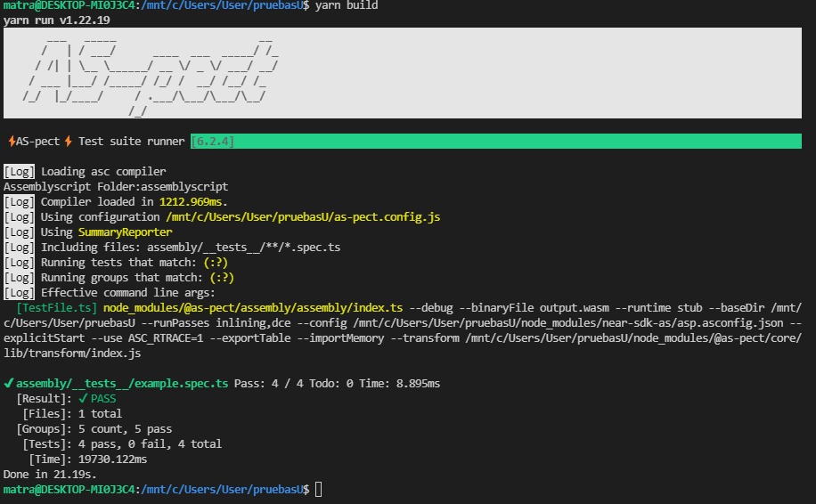The width and height of the screenshot is (816, 504).
Task: Click the [Log] tag beside 'Compiler loaded'
Action: pos(20,202)
